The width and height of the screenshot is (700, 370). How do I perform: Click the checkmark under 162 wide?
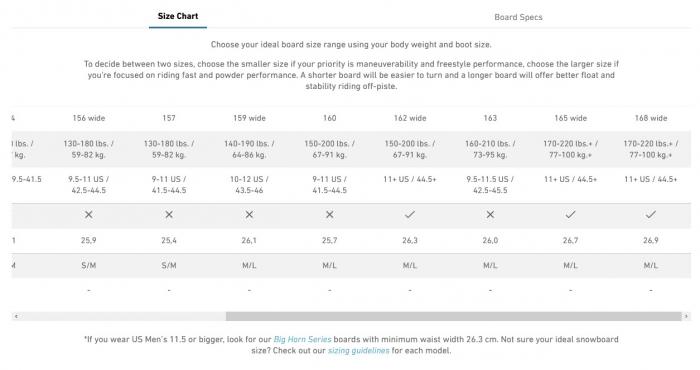tap(410, 215)
